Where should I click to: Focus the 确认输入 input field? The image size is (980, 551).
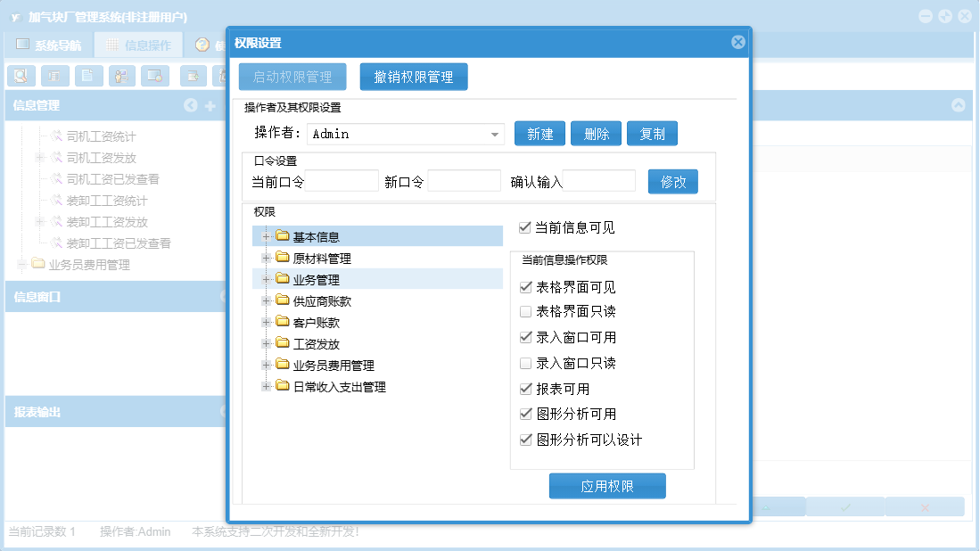599,181
